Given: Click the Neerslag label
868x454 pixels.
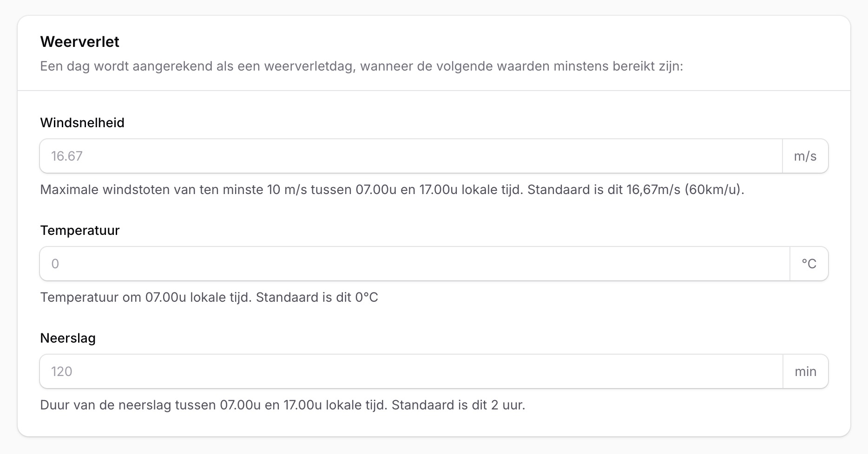Looking at the screenshot, I should coord(68,338).
